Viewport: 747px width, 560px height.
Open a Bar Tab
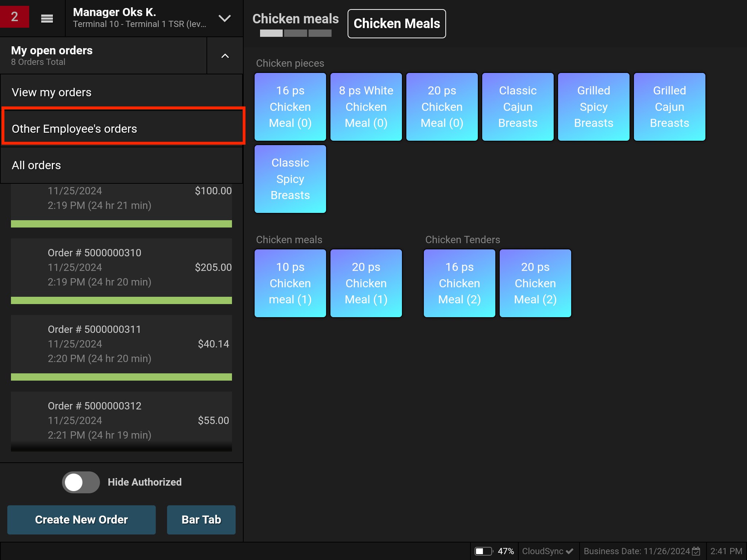point(201,520)
